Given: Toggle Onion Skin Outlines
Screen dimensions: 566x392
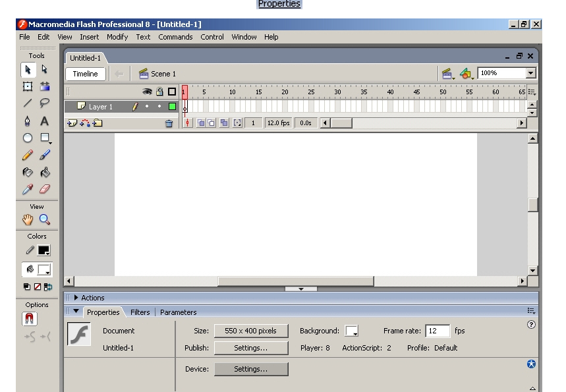Looking at the screenshot, I should [x=211, y=123].
